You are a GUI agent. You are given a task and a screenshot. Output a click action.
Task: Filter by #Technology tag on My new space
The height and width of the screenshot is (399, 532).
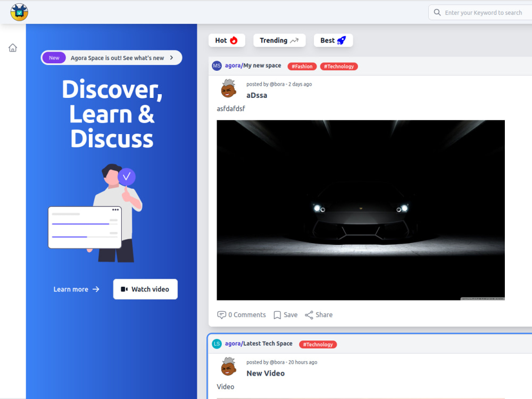(x=338, y=66)
